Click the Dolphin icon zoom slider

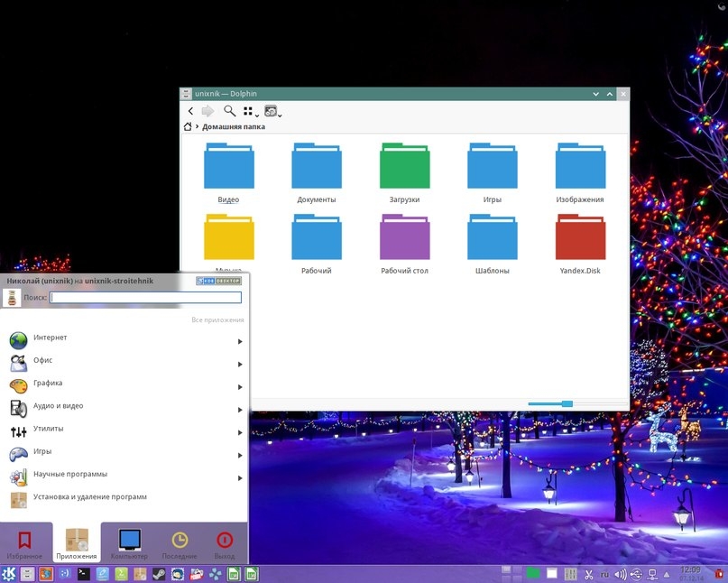(567, 403)
